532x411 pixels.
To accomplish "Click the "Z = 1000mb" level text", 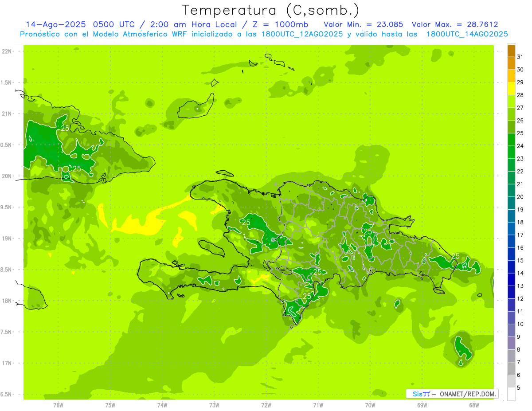I will 280,24.
